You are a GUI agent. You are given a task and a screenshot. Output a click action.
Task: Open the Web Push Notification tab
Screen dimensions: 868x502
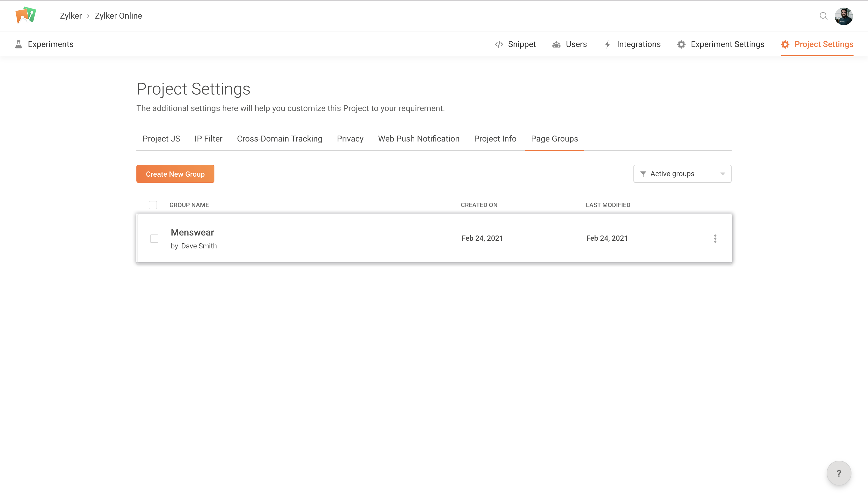click(x=419, y=139)
